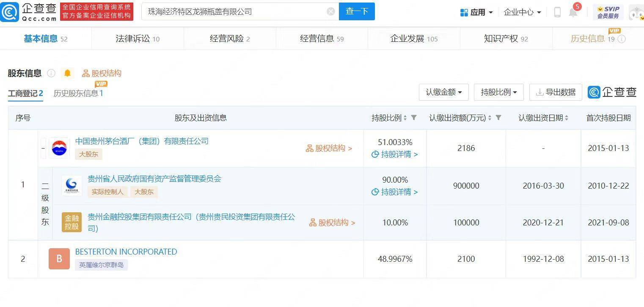Image resolution: width=644 pixels, height=307 pixels.
Task: Click the Qcc.com logo
Action: point(28,11)
